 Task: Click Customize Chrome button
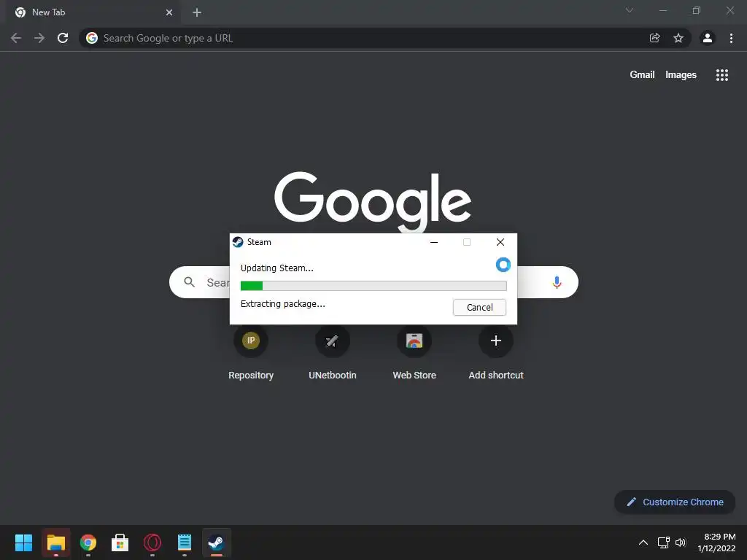675,502
